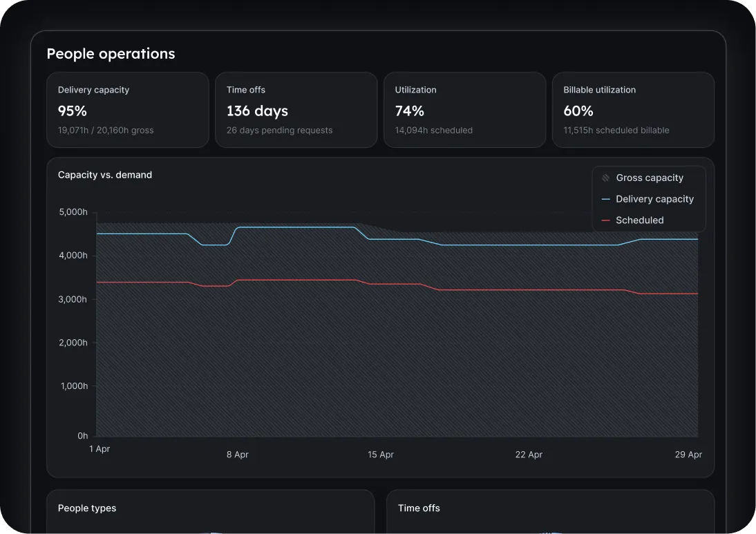The height and width of the screenshot is (534, 756).
Task: Click the 5,000h y-axis label
Action: tap(73, 212)
